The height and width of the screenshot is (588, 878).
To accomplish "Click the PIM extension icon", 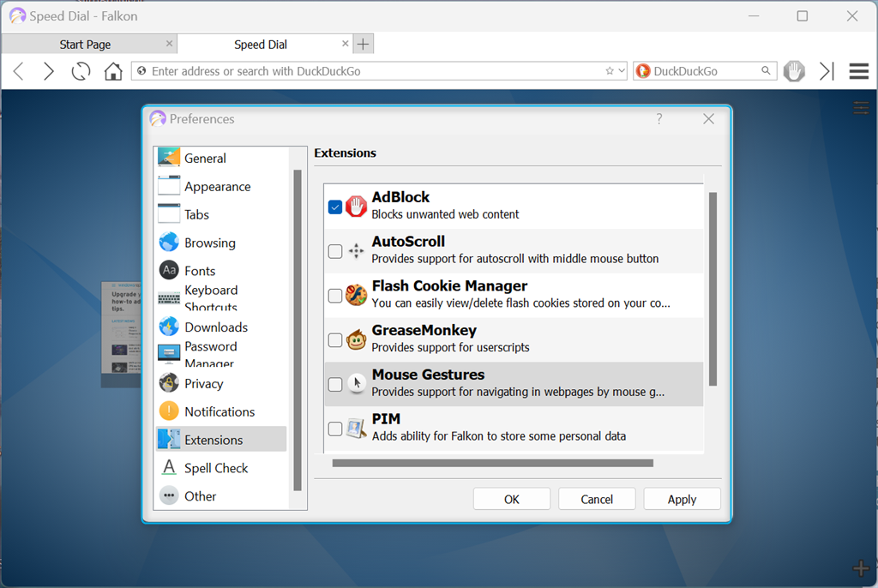I will pyautogui.click(x=356, y=429).
